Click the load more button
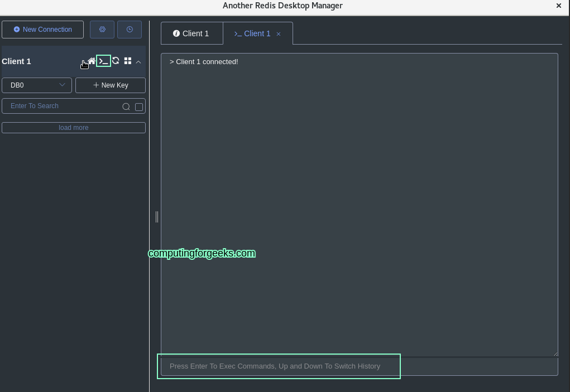This screenshot has height=392, width=570. [74, 128]
